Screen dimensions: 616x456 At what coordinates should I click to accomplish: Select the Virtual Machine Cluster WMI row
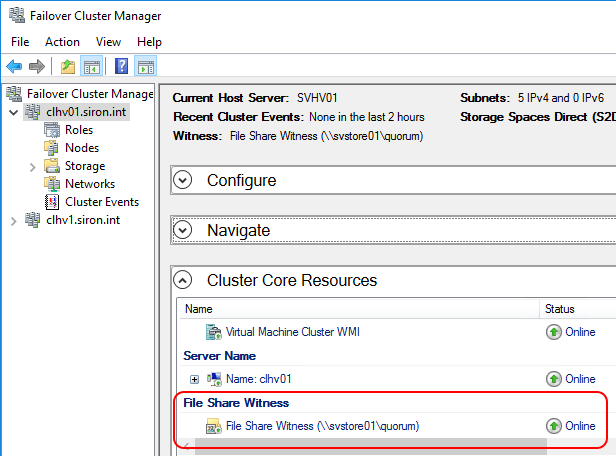coord(398,332)
